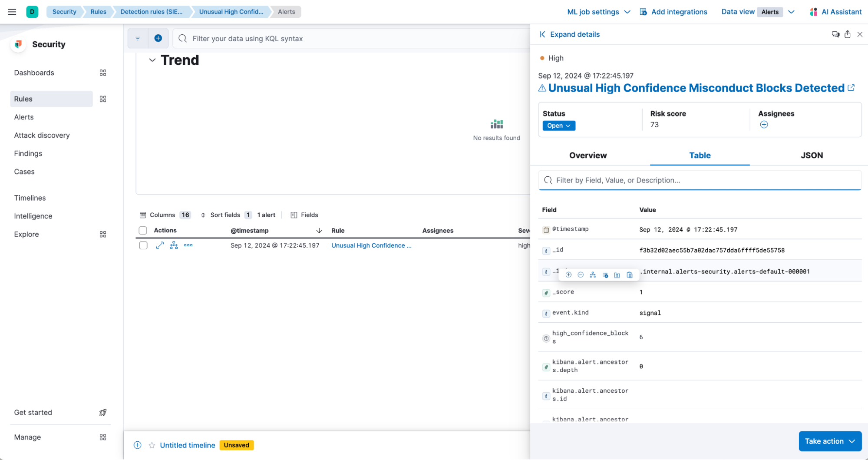This screenshot has height=460, width=868.
Task: Switch to the Overview tab
Action: 587,155
